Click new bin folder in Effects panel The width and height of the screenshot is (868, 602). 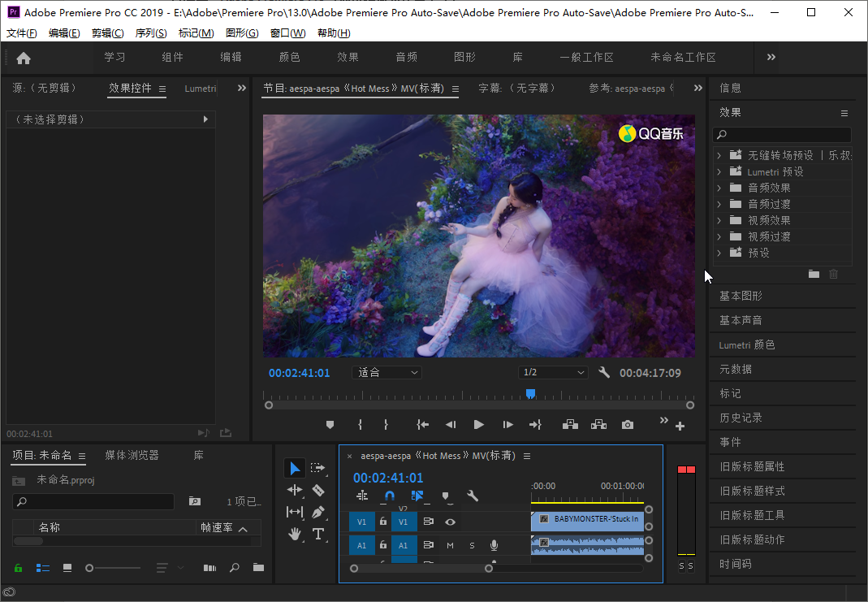coord(814,274)
